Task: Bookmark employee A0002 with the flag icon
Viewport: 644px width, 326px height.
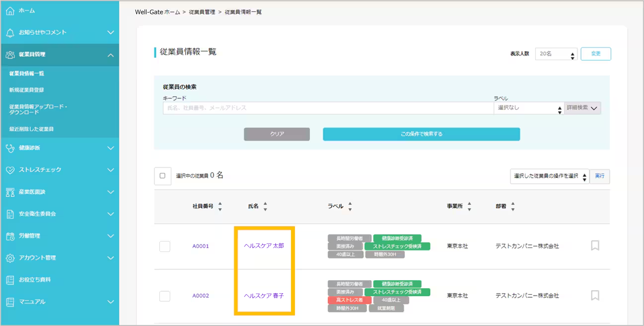Action: point(595,295)
